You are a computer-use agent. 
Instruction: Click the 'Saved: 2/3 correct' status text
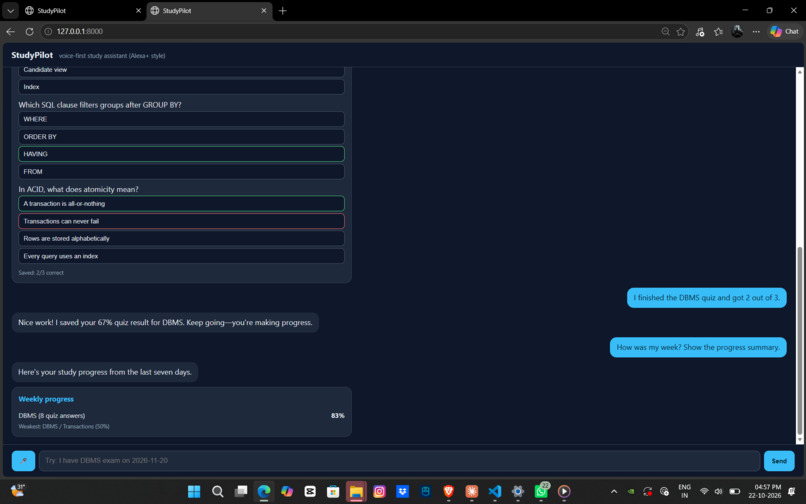[41, 273]
